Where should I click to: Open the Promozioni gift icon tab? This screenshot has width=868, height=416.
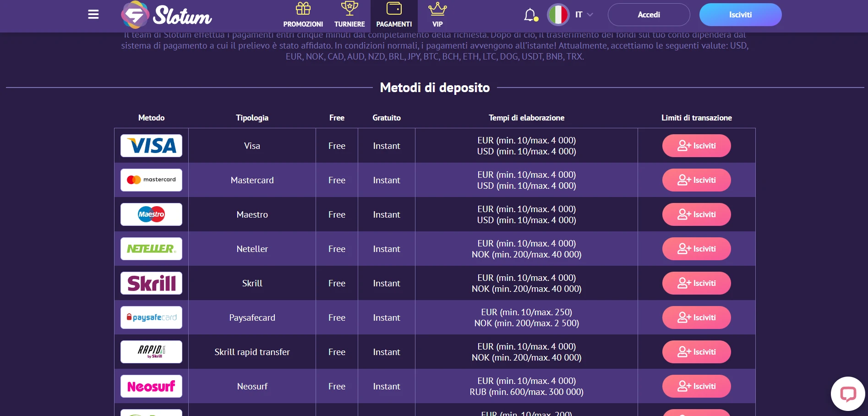303,15
